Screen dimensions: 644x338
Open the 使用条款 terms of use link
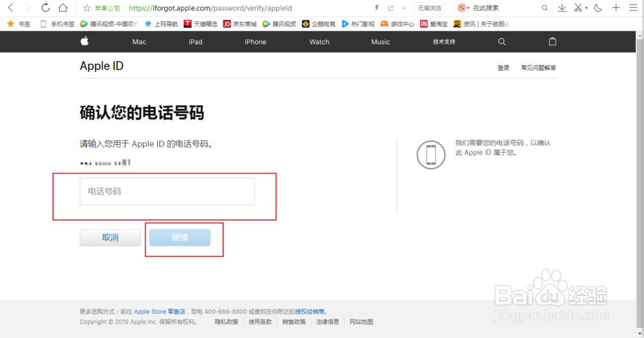260,322
